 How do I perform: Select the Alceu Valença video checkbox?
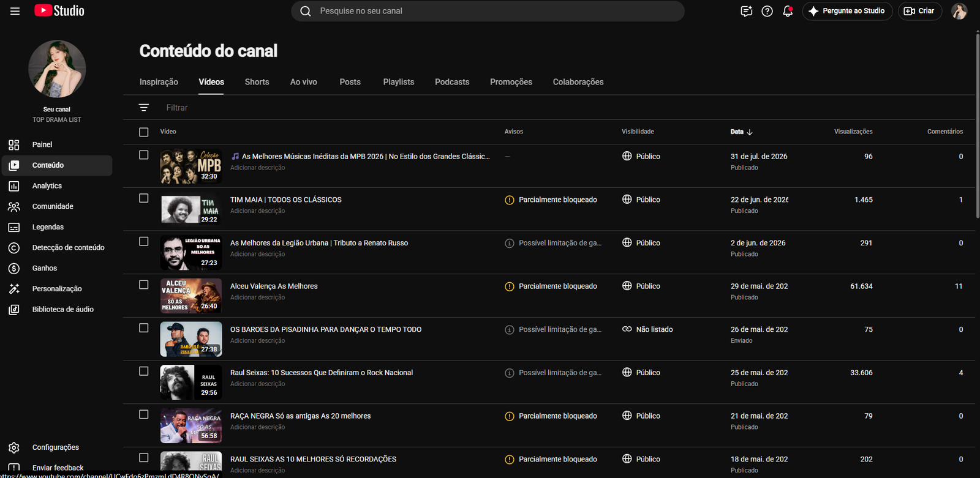coord(144,285)
